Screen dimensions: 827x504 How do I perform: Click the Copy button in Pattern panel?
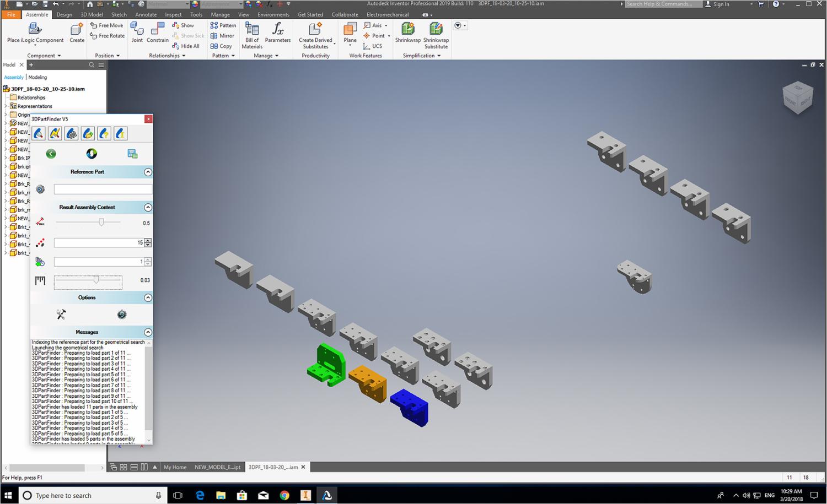tap(221, 46)
